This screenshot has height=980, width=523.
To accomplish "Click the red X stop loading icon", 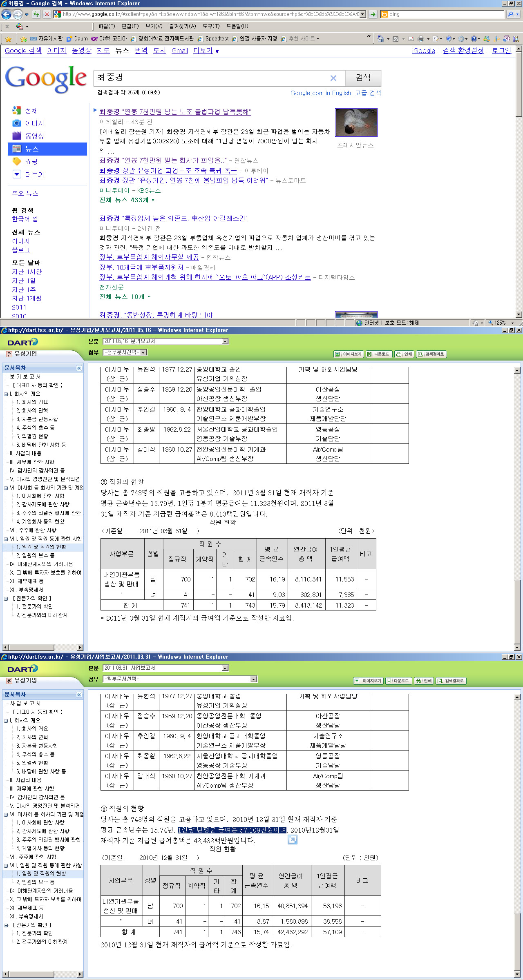I will pos(47,14).
